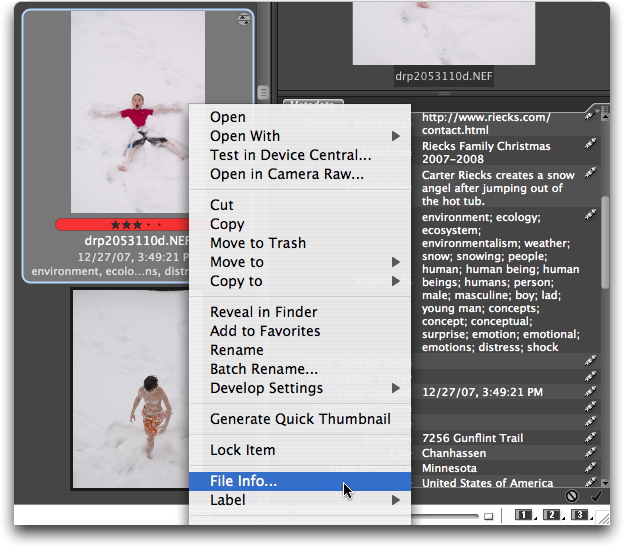Screen dimensions: 624x548
Task: Choose Add to Favorites
Action: click(300, 331)
